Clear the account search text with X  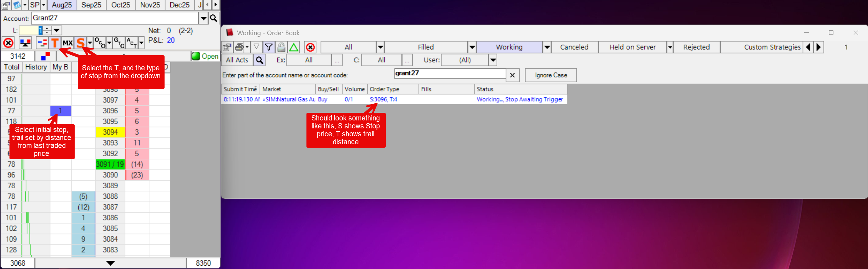click(x=512, y=75)
